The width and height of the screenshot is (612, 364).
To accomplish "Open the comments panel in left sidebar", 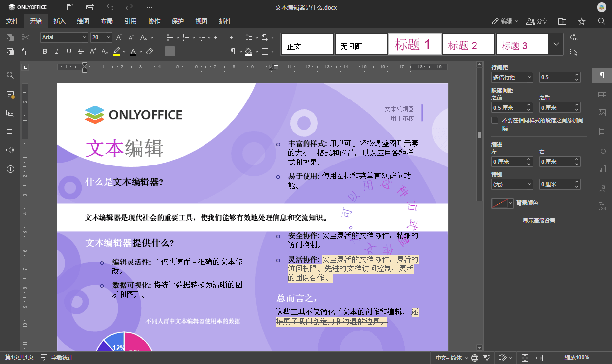I will click(x=10, y=94).
